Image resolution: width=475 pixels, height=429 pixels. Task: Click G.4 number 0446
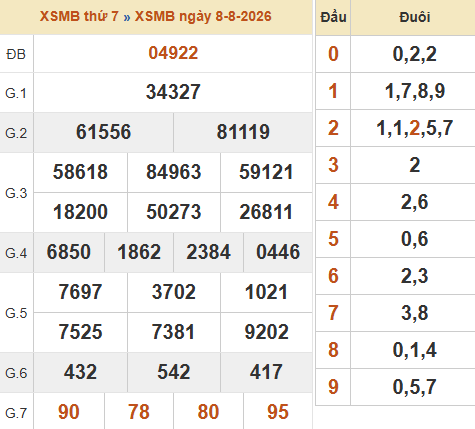pos(278,252)
